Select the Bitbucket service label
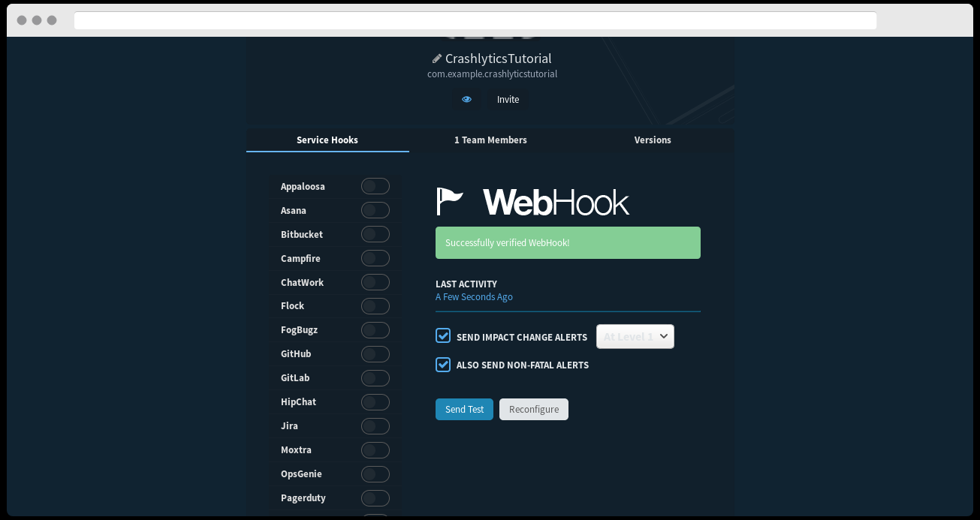The width and height of the screenshot is (980, 520). pyautogui.click(x=302, y=234)
